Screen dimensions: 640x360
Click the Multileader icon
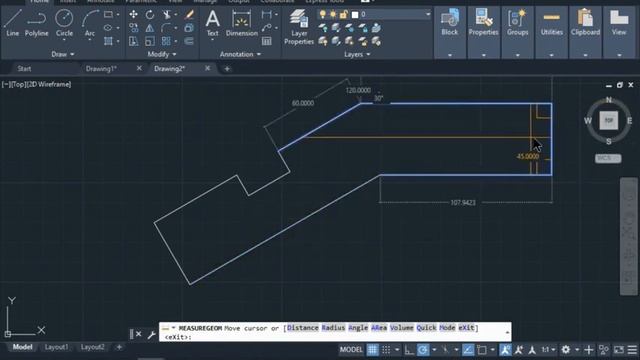pyautogui.click(x=267, y=28)
